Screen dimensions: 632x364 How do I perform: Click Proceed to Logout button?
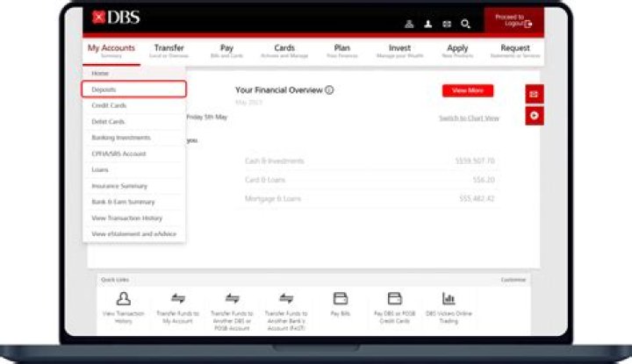(x=513, y=20)
